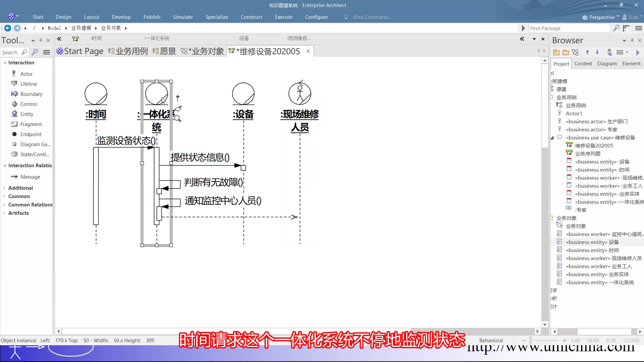Screen dimensions: 644x362
Task: Click the zoom in plus button
Action: [564, 340]
